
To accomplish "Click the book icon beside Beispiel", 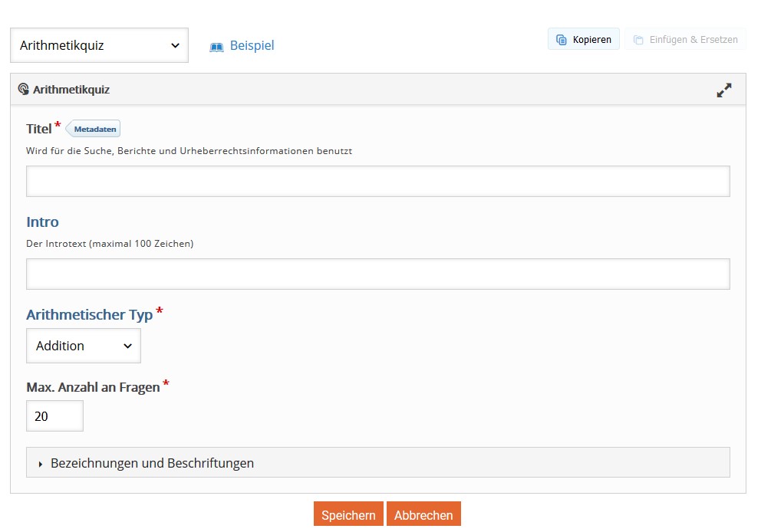I will 216,47.
